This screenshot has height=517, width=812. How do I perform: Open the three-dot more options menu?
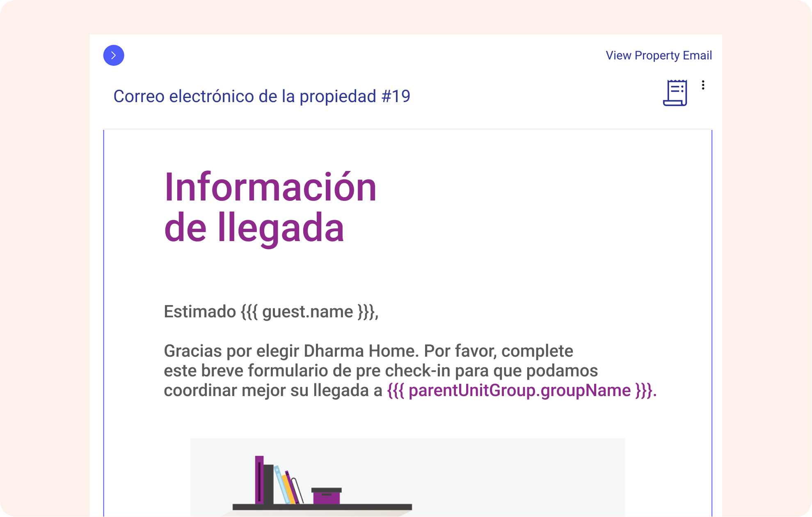703,85
